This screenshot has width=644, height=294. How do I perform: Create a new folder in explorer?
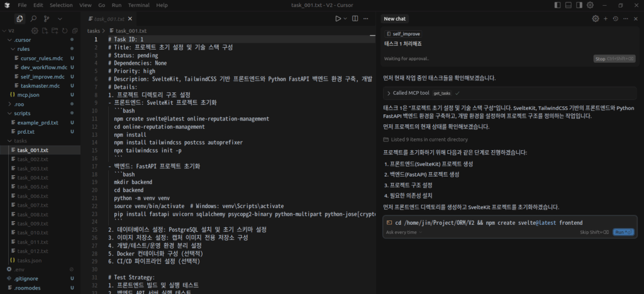(55, 31)
